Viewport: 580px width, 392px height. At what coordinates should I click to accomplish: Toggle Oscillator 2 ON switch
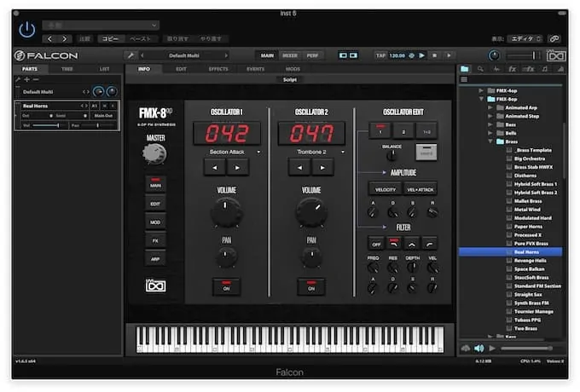311,286
